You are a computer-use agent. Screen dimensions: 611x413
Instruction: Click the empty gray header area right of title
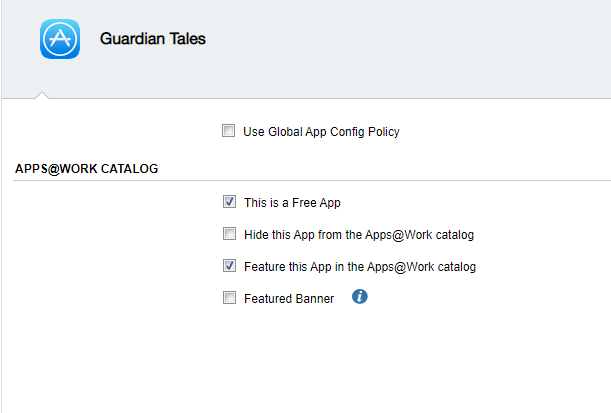[x=420, y=45]
